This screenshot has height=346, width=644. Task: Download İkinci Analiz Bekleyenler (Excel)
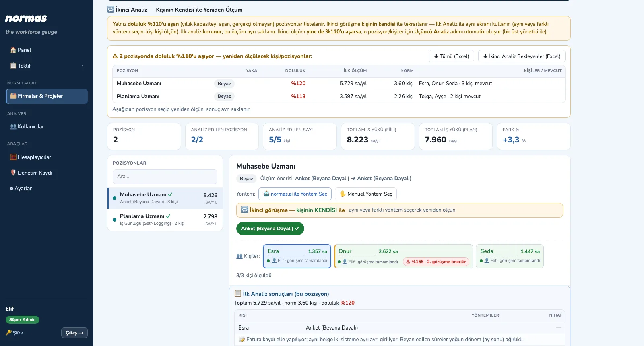[x=522, y=56]
